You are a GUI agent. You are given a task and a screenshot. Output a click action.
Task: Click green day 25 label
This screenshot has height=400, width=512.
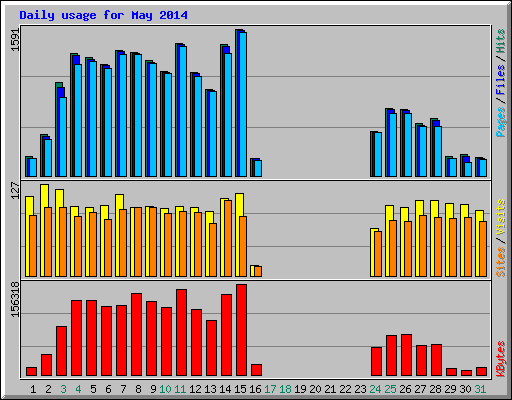pyautogui.click(x=390, y=389)
